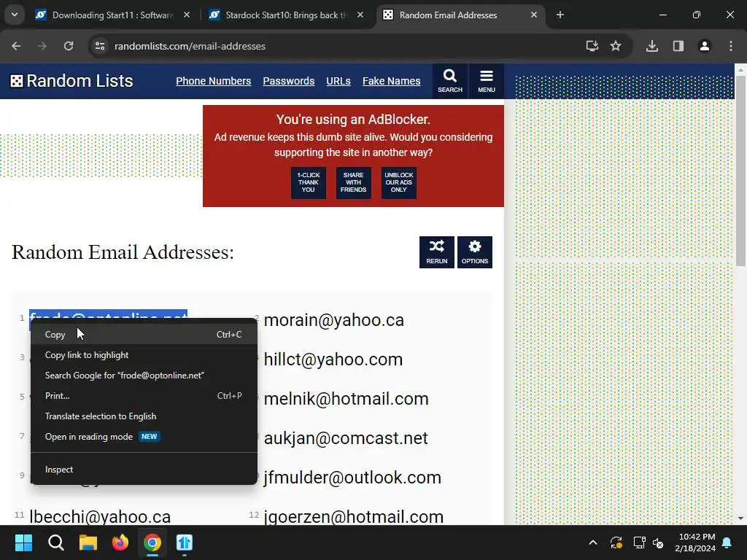Open Chrome three-dot menu

click(x=731, y=46)
